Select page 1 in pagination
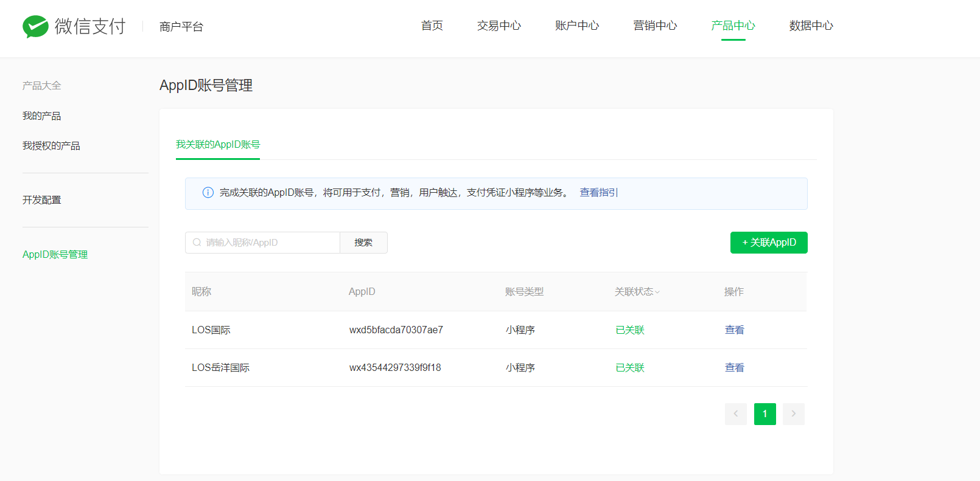This screenshot has height=481, width=980. [x=765, y=414]
